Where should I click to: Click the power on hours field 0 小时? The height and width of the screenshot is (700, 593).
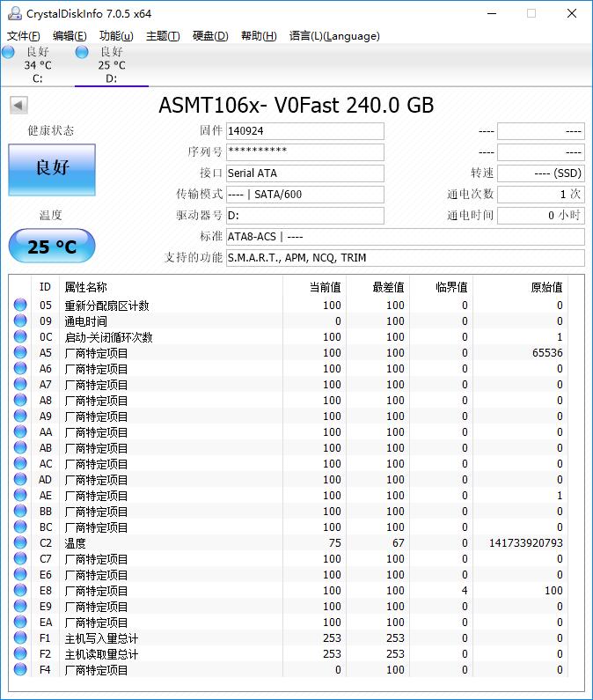(541, 216)
